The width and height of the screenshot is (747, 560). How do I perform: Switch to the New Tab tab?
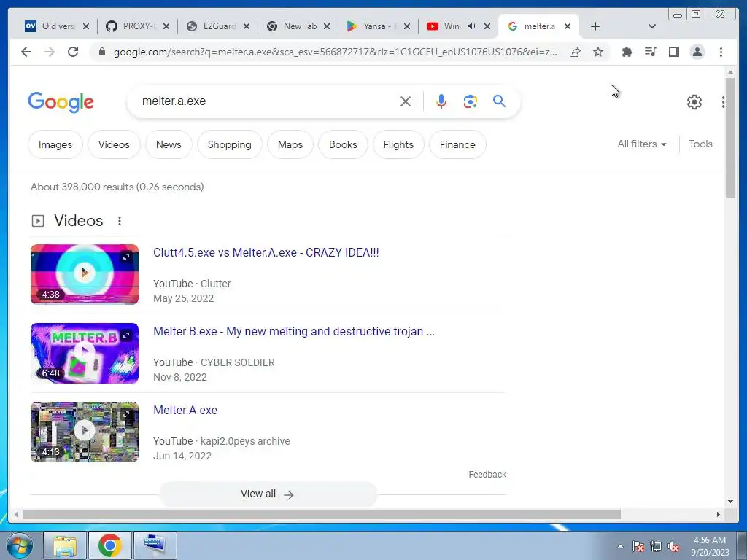point(298,26)
